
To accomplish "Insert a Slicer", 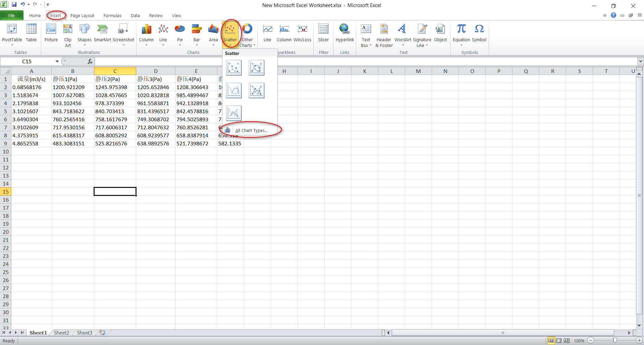I will (x=323, y=33).
